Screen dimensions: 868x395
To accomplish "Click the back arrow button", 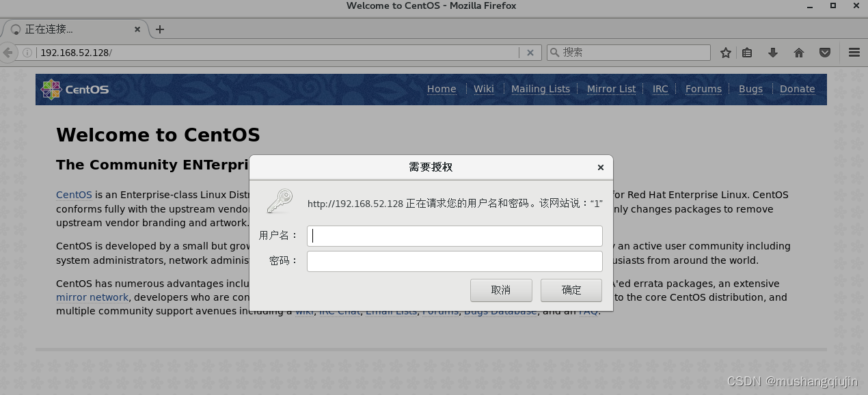I will [7, 53].
